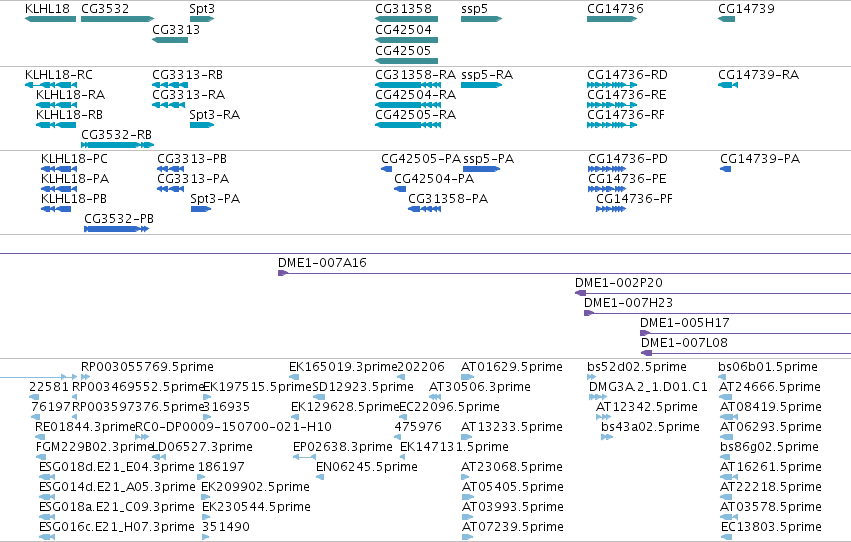Select BAC clone DME1-002P20

[713, 294]
